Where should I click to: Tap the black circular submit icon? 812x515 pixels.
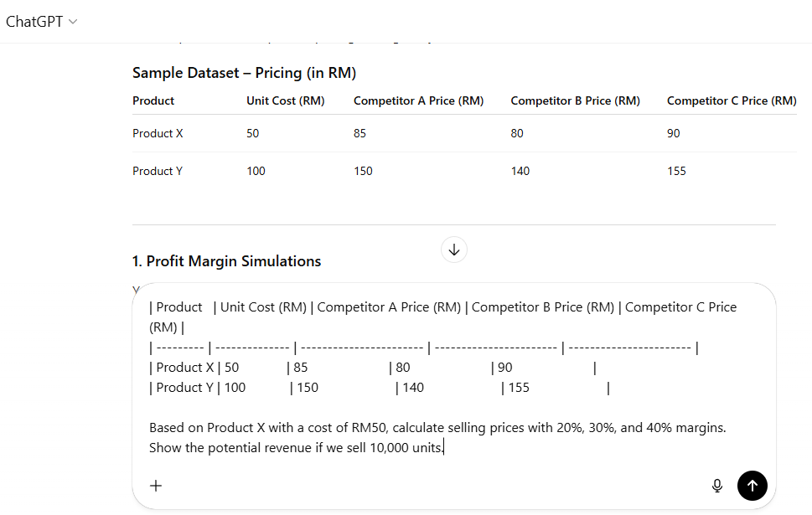coord(752,486)
